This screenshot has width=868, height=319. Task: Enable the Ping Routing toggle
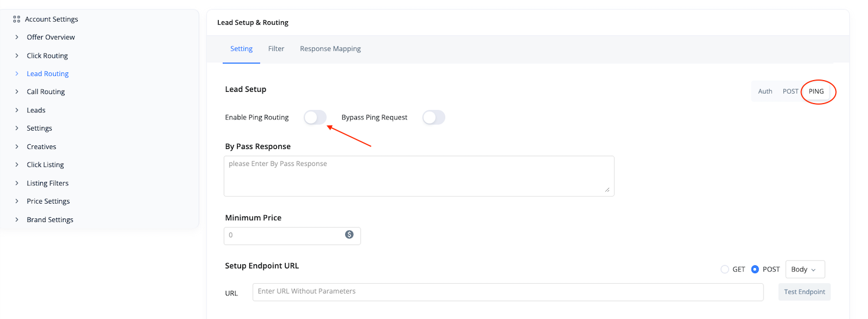315,118
